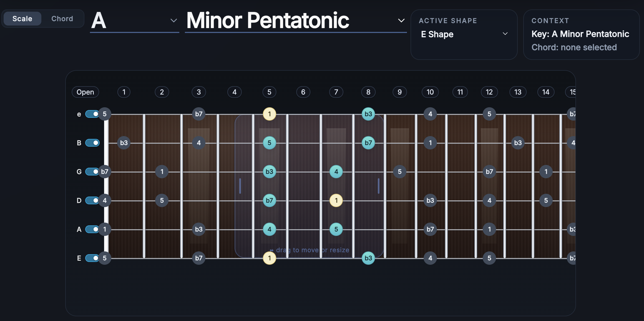
Task: Select 5 note on D string fret 14
Action: coord(546,200)
